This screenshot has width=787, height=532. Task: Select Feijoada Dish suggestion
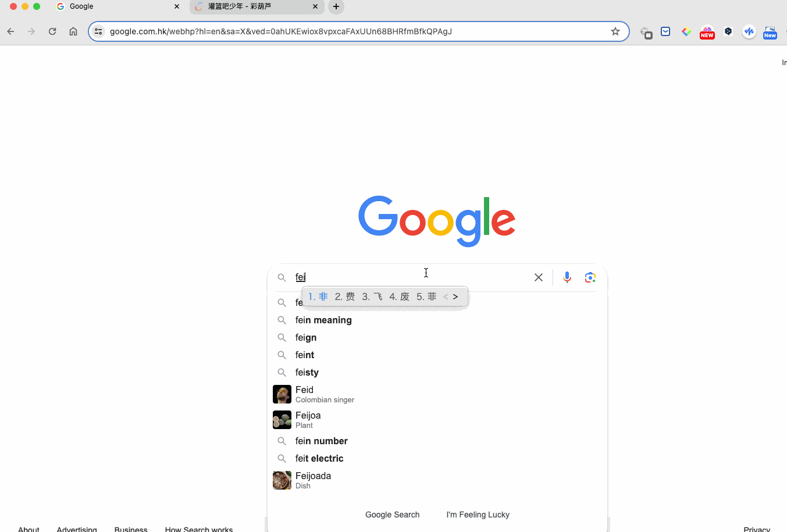pyautogui.click(x=437, y=480)
